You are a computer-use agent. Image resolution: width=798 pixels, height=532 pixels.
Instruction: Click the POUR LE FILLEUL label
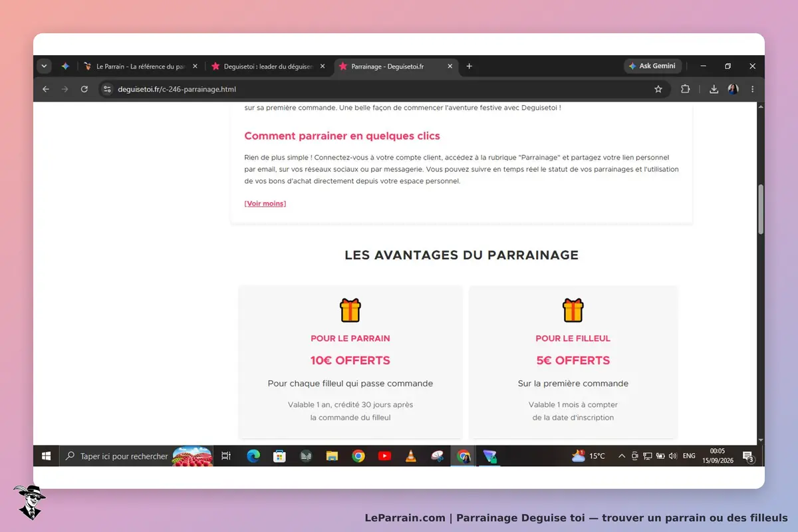coord(573,338)
